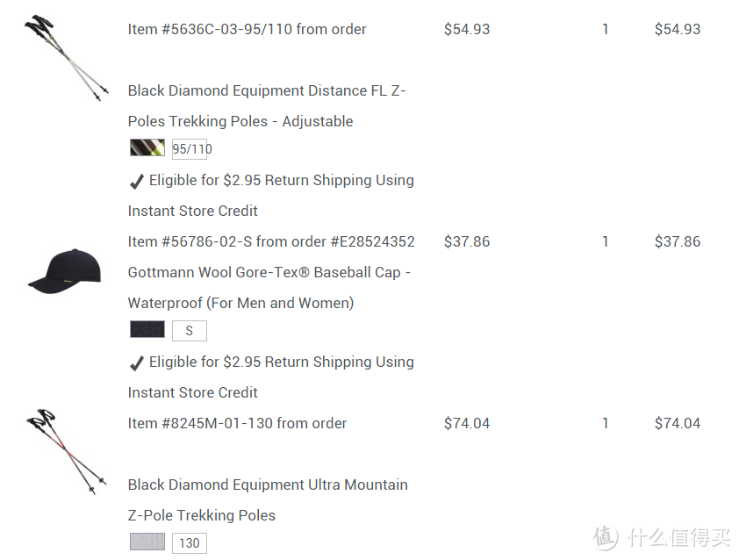Choose the 130 size box
The width and height of the screenshot is (739, 560).
pos(190,543)
